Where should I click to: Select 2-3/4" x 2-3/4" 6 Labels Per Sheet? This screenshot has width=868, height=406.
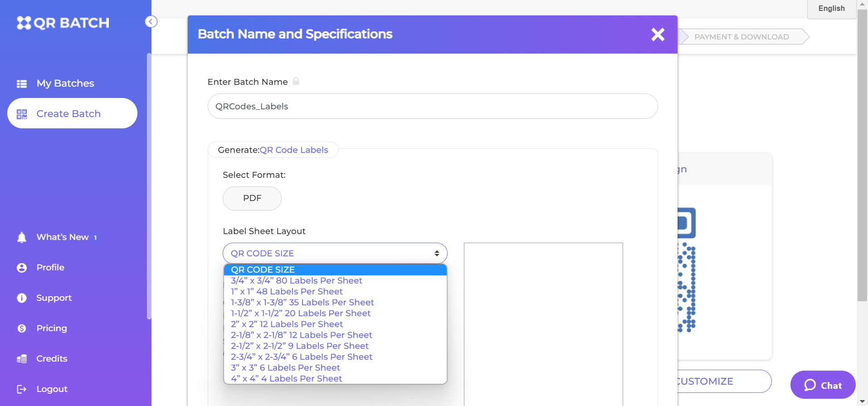pyautogui.click(x=335, y=357)
